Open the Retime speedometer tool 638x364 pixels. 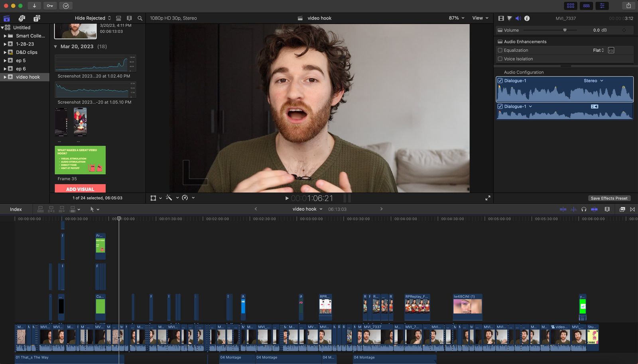point(184,198)
